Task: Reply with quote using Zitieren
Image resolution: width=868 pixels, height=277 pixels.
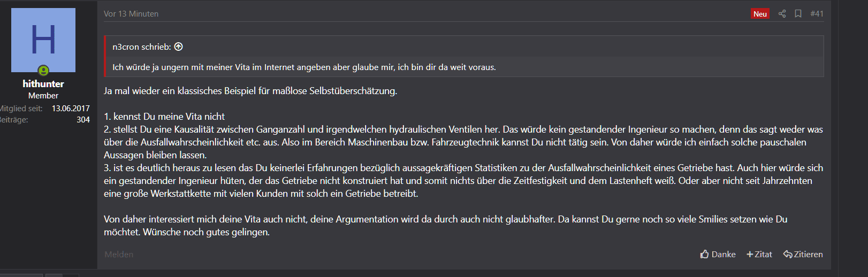Action: click(x=803, y=255)
